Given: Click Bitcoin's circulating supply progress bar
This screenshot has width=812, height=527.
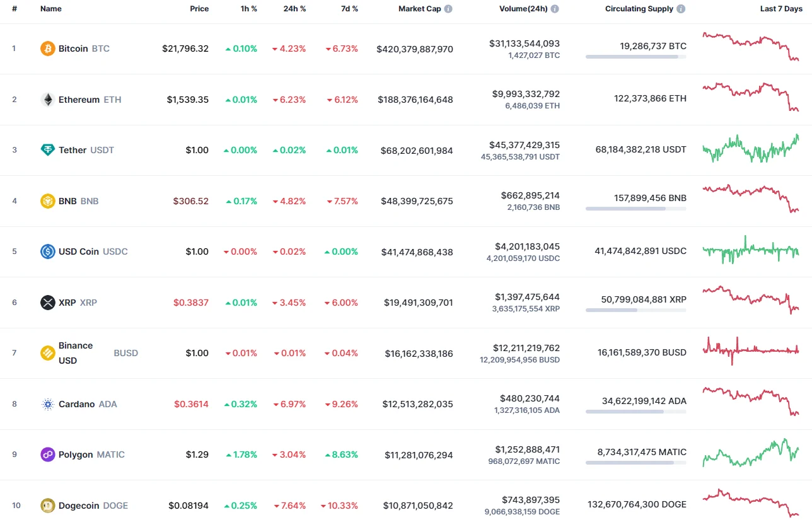Looking at the screenshot, I should (x=635, y=57).
